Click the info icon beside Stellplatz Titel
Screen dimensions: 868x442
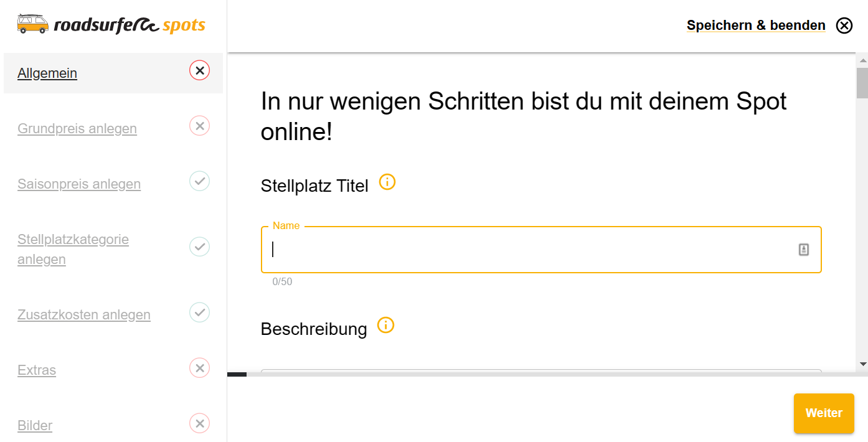(387, 182)
